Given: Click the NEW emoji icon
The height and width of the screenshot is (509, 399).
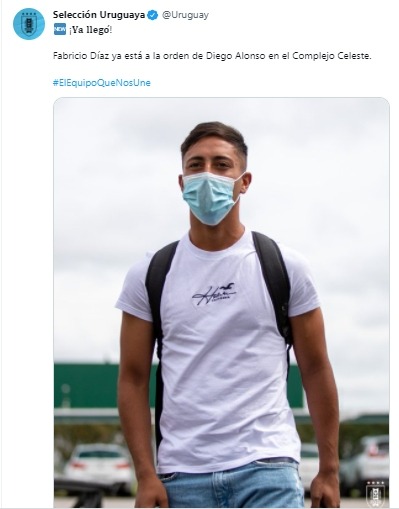Looking at the screenshot, I should coord(60,29).
